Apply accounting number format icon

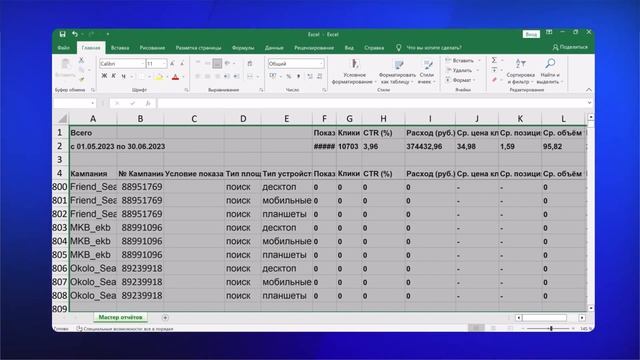tap(273, 76)
